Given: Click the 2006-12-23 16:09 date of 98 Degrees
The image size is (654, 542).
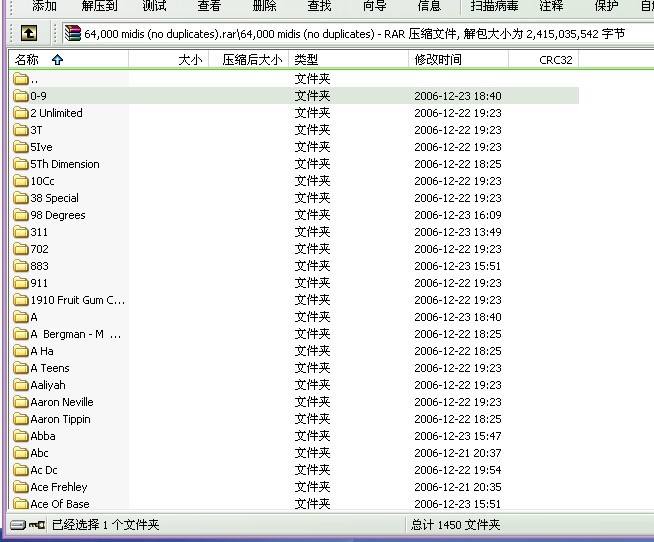Looking at the screenshot, I should point(458,215).
